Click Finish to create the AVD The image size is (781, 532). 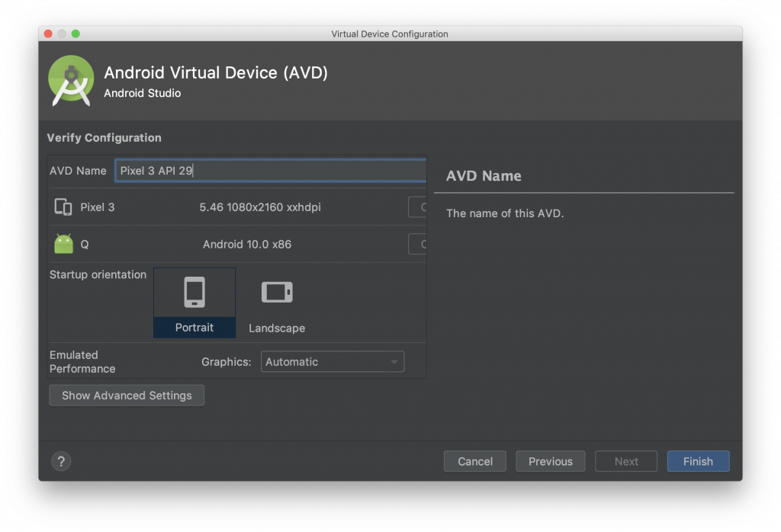(699, 461)
